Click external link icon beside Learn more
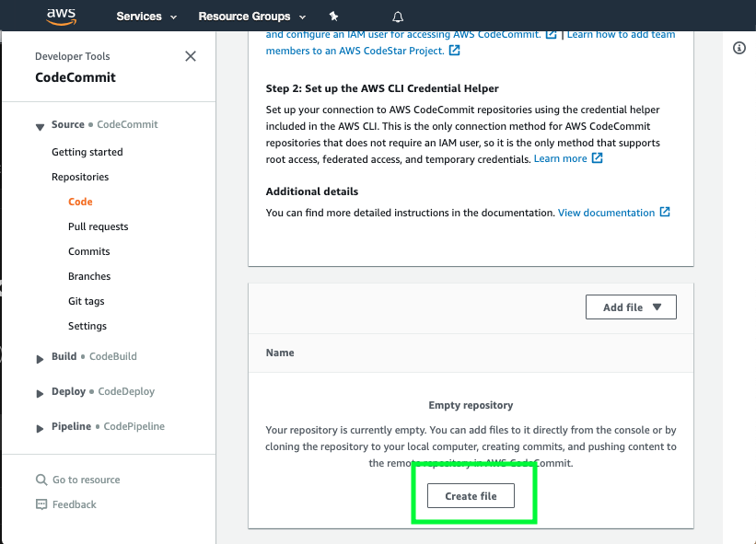756x544 pixels. 597,158
